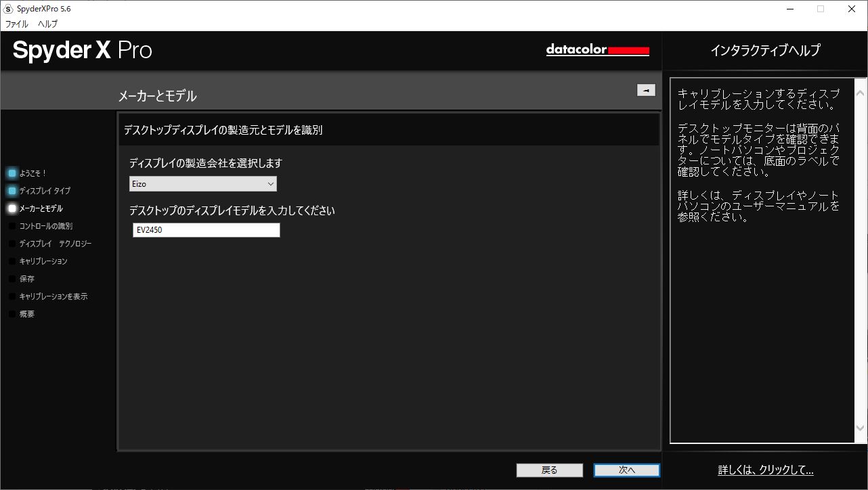Open the 詳しくは、クリックして... help link
Image resolution: width=868 pixels, height=490 pixels.
tap(766, 470)
